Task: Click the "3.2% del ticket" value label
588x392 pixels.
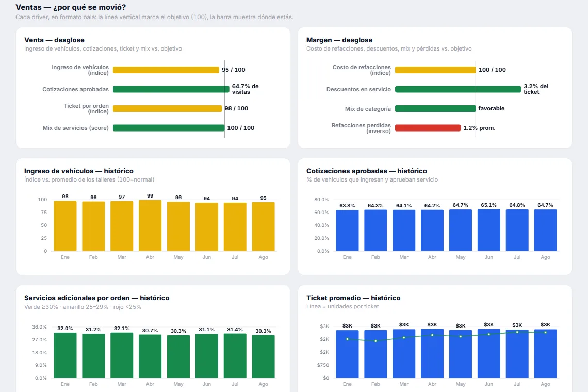Action: coord(536,89)
